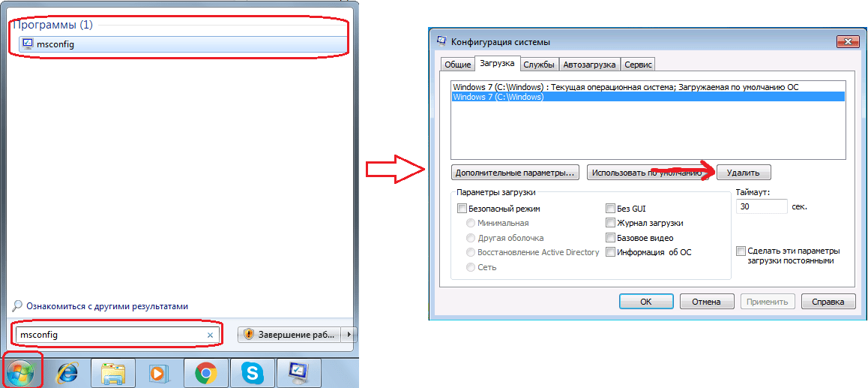The image size is (868, 388).
Task: Check Журнал загрузки option
Action: pyautogui.click(x=610, y=224)
